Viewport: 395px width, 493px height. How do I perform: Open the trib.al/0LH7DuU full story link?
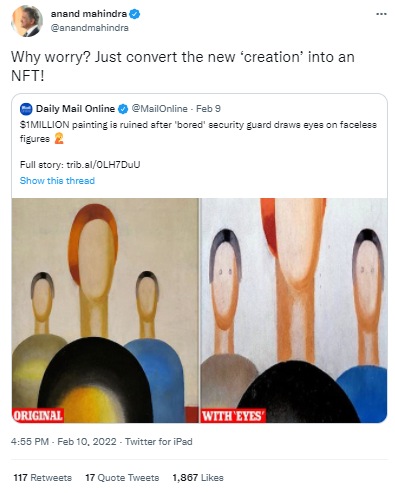coord(103,165)
